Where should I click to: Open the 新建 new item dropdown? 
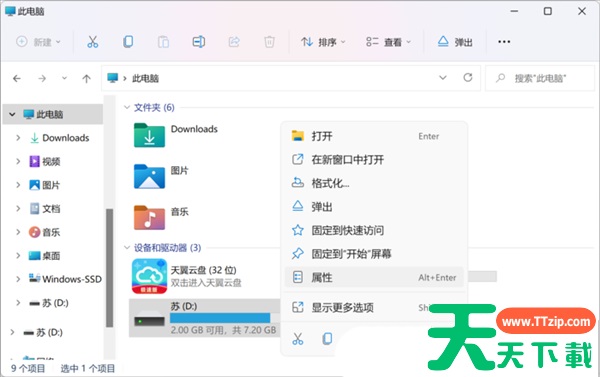click(x=38, y=42)
